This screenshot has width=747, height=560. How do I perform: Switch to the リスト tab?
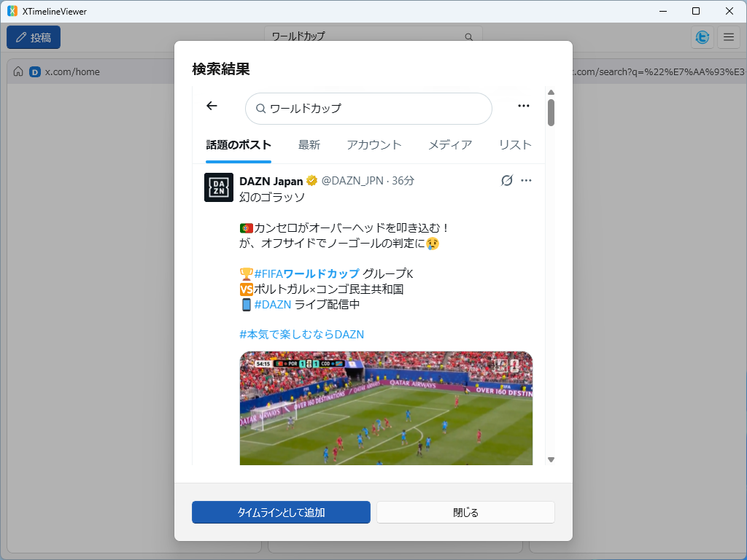(515, 145)
